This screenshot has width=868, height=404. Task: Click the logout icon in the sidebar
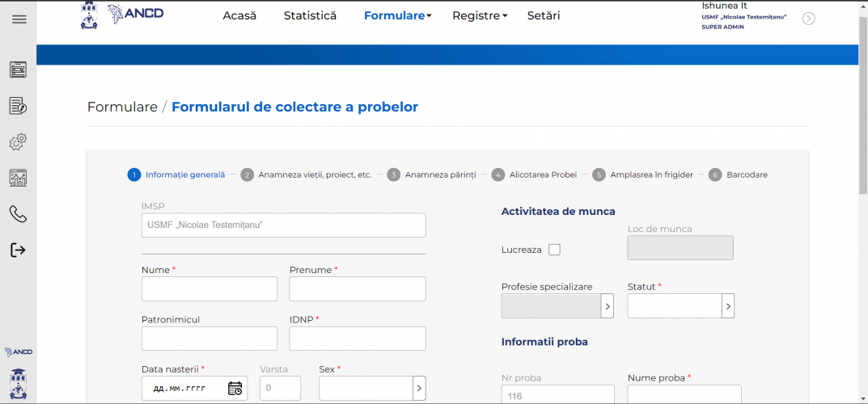(19, 250)
